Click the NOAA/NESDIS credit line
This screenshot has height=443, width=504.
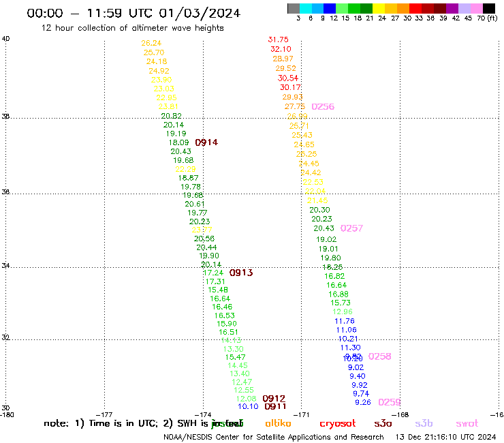[x=274, y=438]
